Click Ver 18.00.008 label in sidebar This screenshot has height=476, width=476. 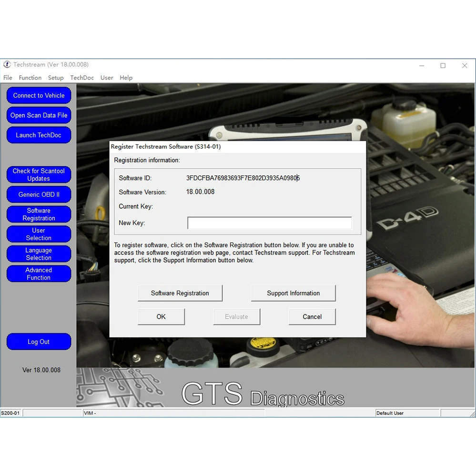[41, 370]
